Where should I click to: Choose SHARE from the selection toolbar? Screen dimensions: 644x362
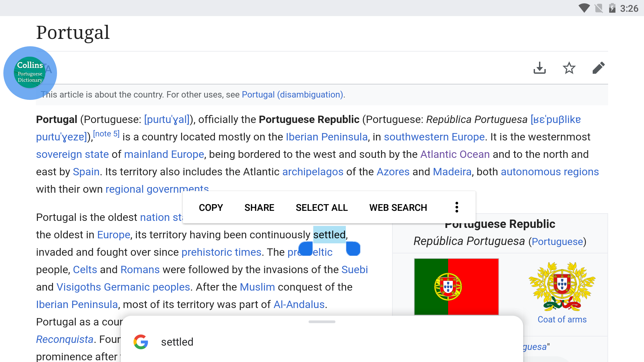[259, 207]
